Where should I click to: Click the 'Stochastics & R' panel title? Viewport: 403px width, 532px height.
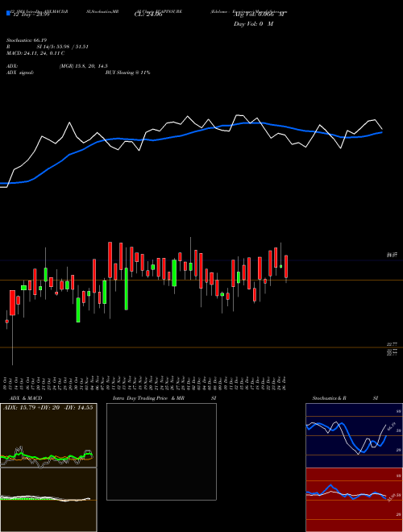[x=330, y=398]
